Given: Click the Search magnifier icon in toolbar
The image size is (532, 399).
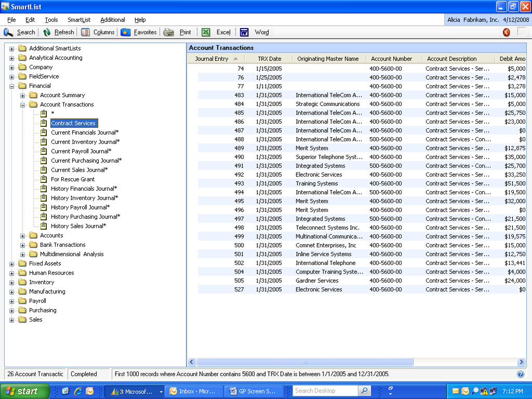Looking at the screenshot, I should point(8,32).
